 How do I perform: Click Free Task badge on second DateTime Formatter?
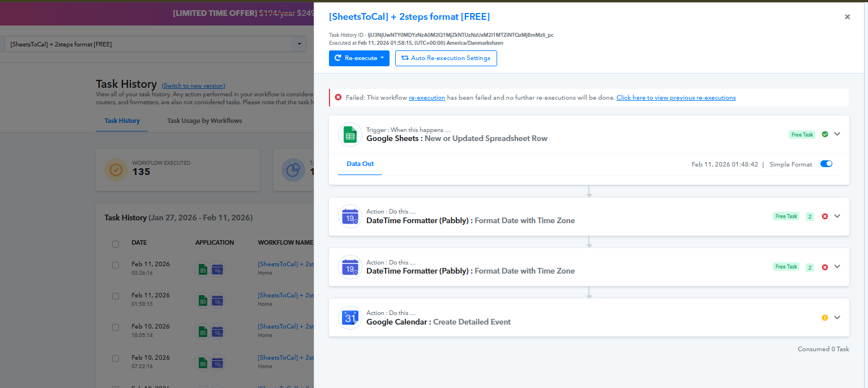click(786, 267)
